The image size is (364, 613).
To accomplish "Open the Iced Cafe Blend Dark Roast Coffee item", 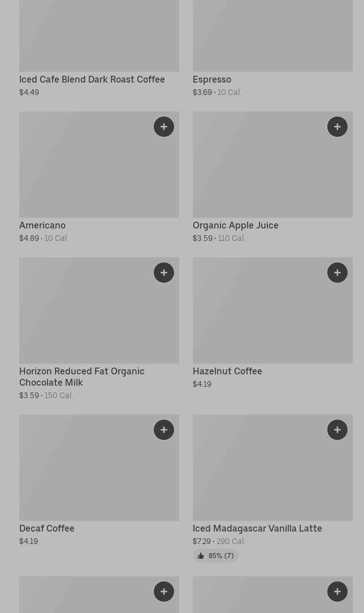I will pos(92,79).
